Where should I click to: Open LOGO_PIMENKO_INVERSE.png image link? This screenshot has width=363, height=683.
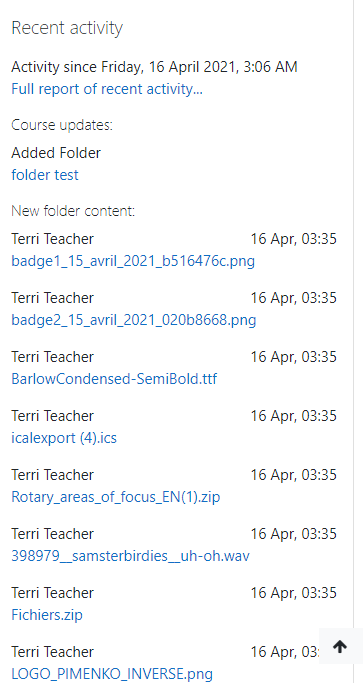pos(112,674)
